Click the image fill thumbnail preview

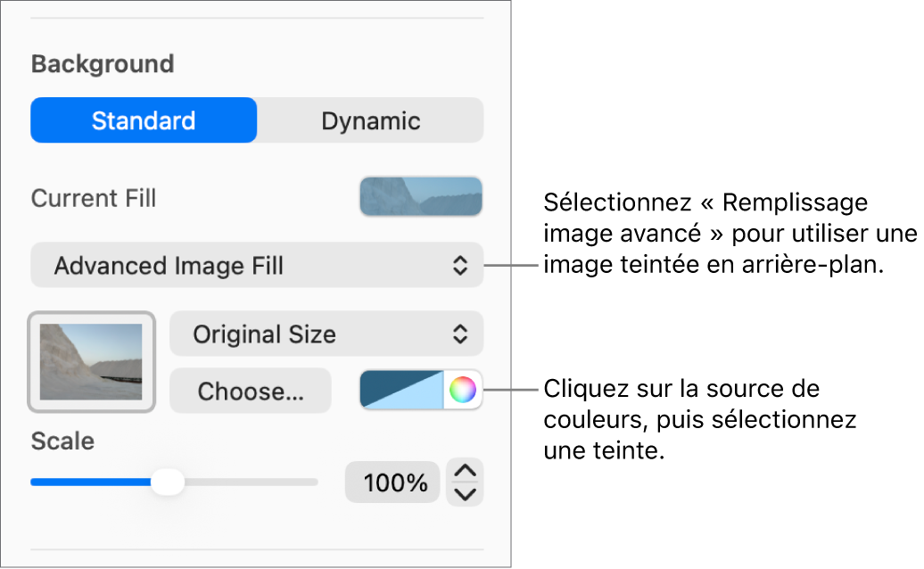click(x=90, y=361)
